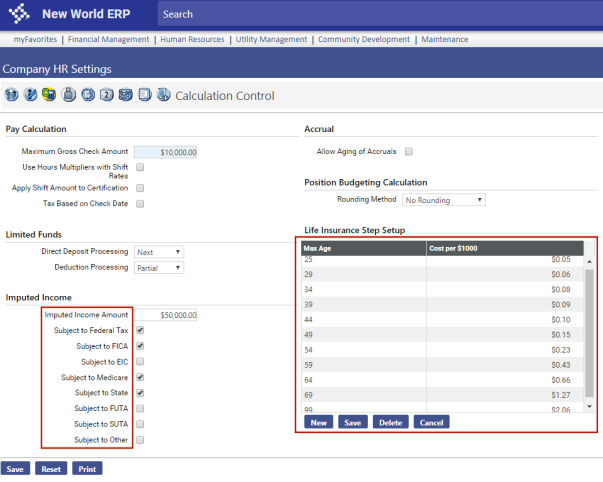This screenshot has height=482, width=603.
Task: Click the round globe icon after the padlock
Action: (88, 96)
